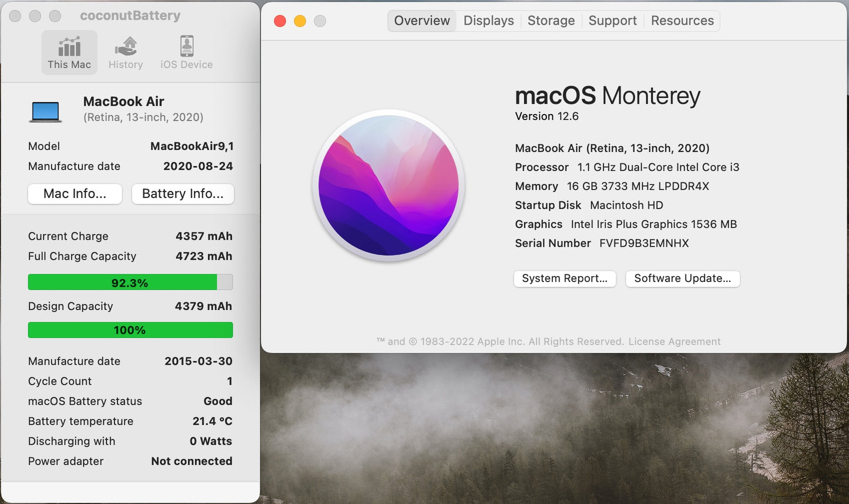Click the coconutBattery window title
The image size is (849, 504).
[130, 15]
